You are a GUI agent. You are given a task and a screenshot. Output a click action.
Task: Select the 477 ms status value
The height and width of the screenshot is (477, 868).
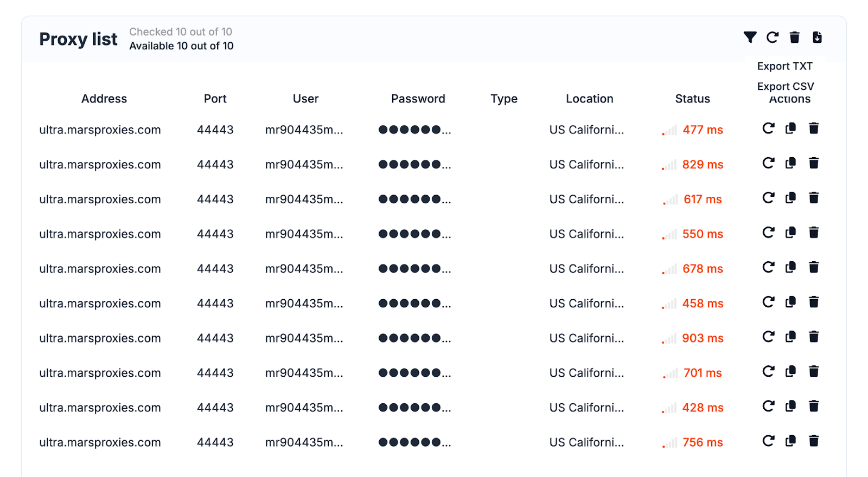click(703, 130)
